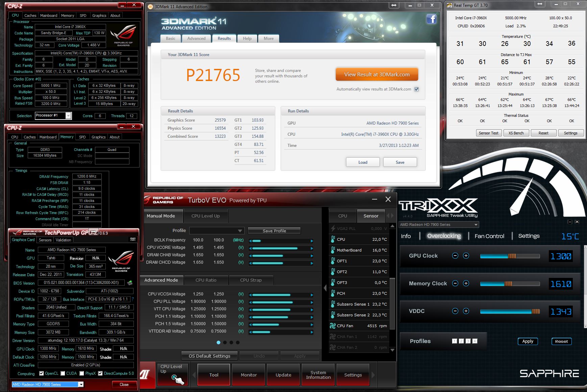Click the GPU-Z camera screenshot icon

[133, 239]
